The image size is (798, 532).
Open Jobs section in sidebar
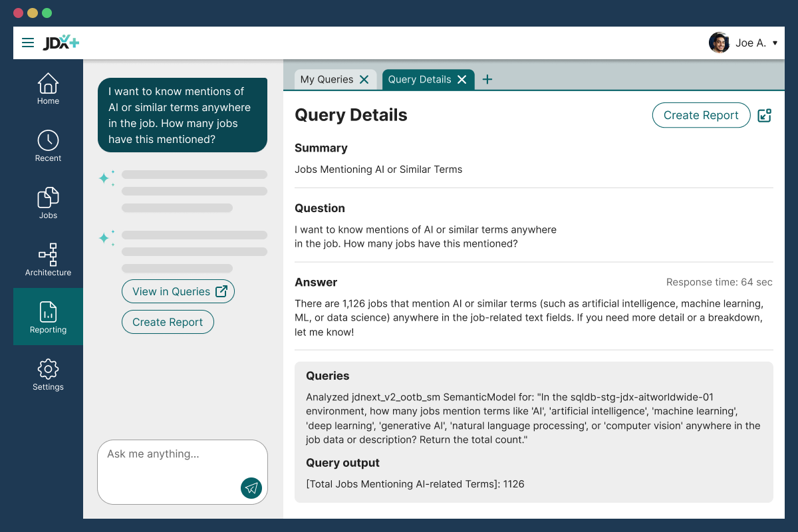click(x=48, y=203)
